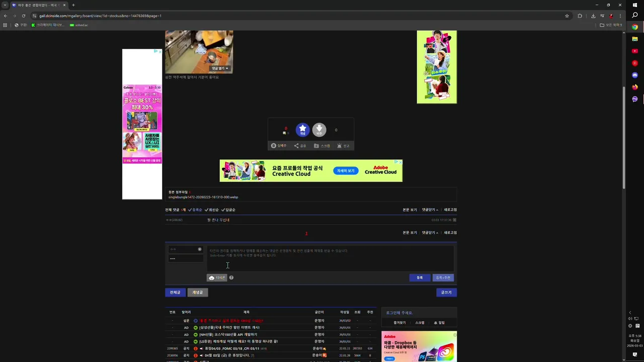Open a new tab with the plus icon
The height and width of the screenshot is (362, 644).
point(73,5)
